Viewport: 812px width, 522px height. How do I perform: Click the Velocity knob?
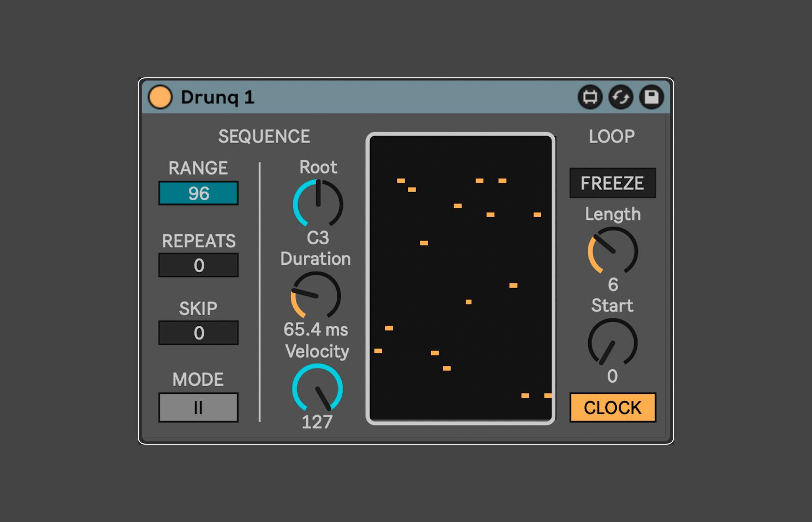pyautogui.click(x=318, y=389)
